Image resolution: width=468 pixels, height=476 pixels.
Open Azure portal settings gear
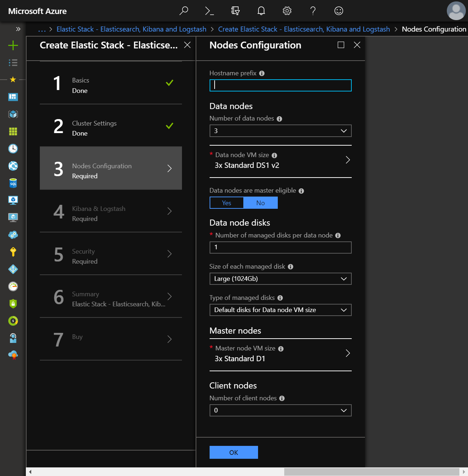(287, 11)
